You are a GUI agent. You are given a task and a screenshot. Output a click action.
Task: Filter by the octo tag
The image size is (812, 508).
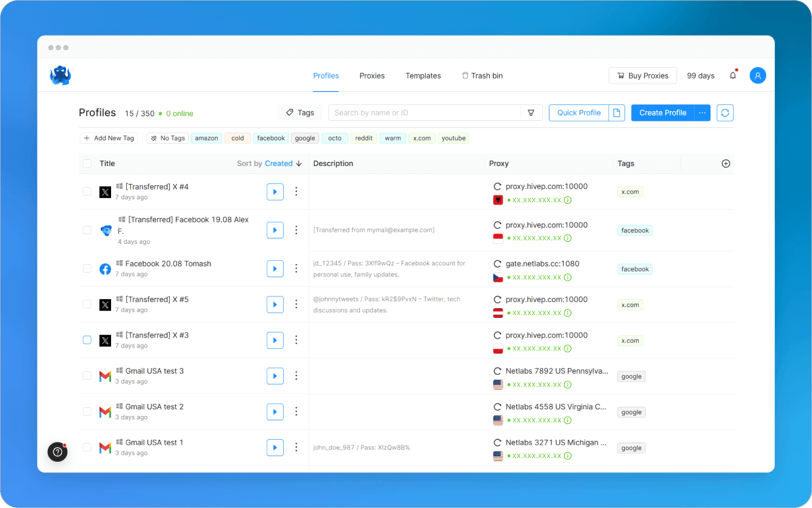coord(335,138)
